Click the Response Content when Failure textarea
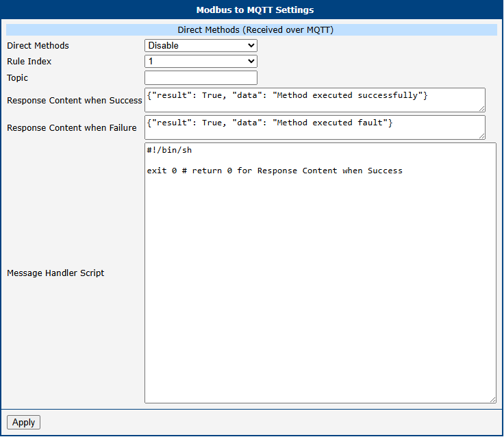 (315, 127)
